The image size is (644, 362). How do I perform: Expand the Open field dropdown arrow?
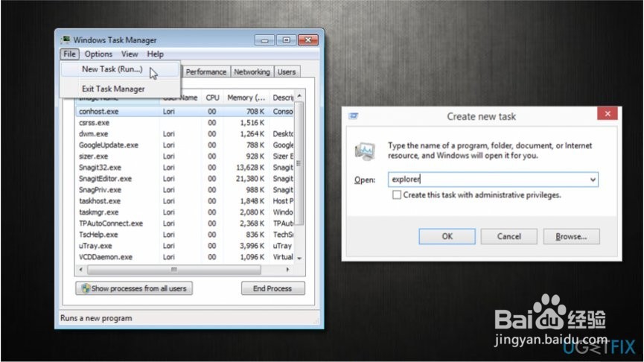593,180
